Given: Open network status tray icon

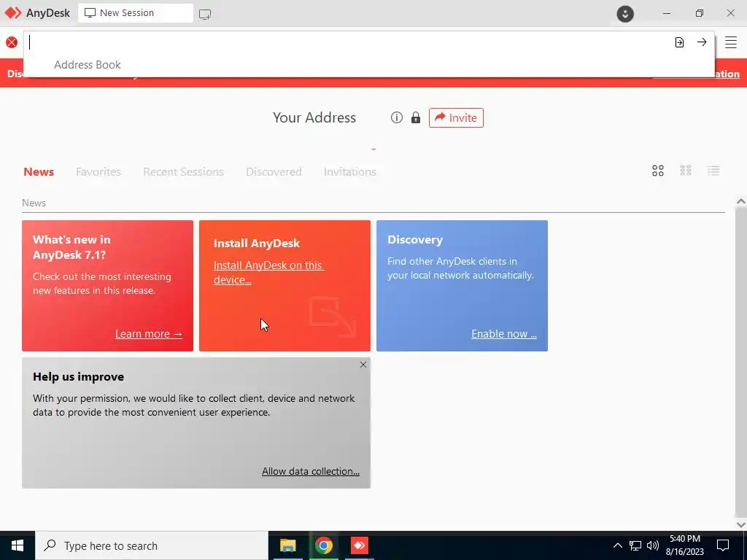Looking at the screenshot, I should click(x=635, y=545).
